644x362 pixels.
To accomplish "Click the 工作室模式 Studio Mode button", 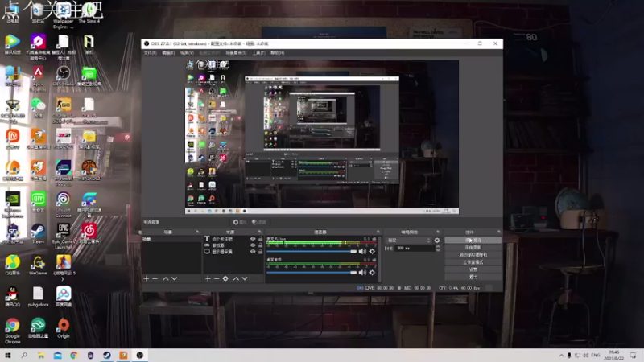I will point(473,262).
